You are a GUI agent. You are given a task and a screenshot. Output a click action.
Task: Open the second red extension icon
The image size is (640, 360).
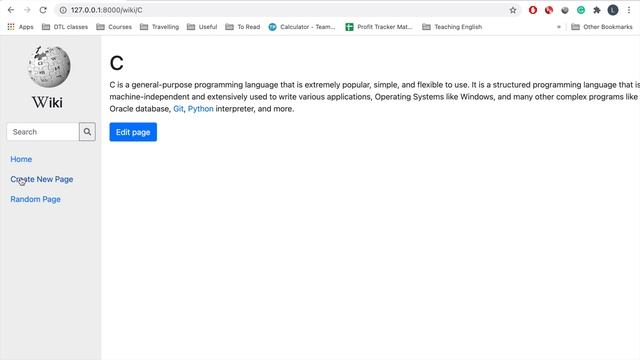549,10
